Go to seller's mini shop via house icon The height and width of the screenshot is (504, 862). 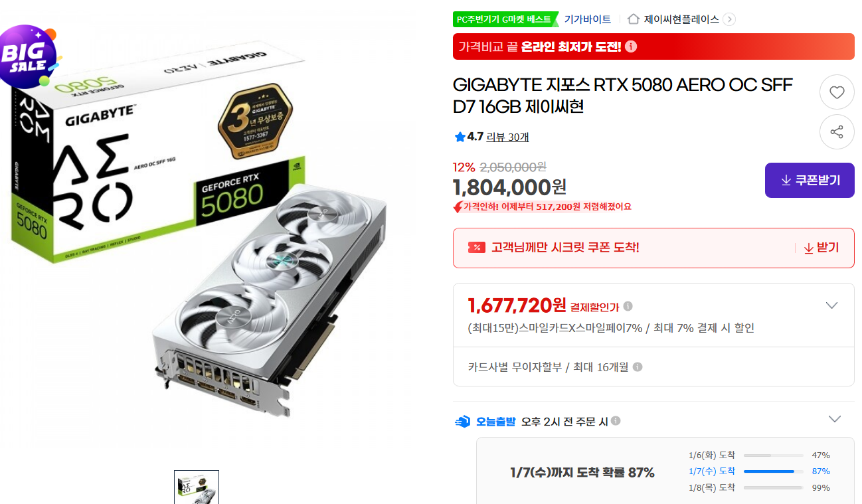(634, 19)
